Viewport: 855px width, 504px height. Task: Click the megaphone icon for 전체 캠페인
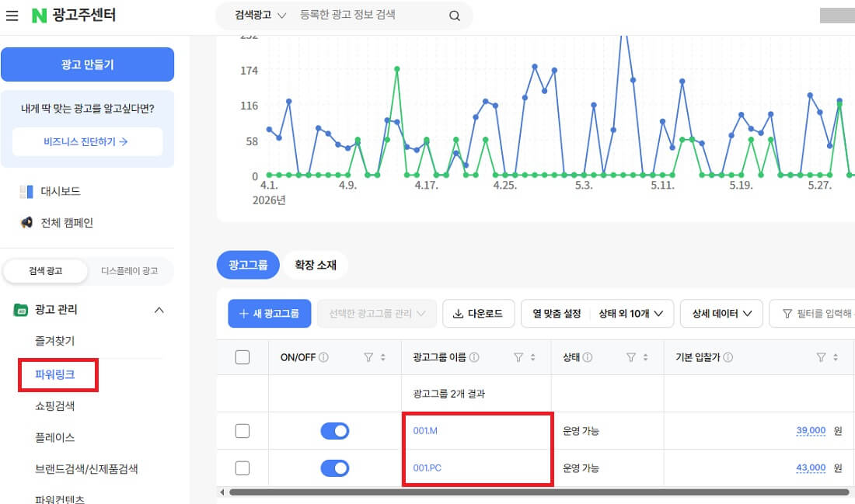26,223
